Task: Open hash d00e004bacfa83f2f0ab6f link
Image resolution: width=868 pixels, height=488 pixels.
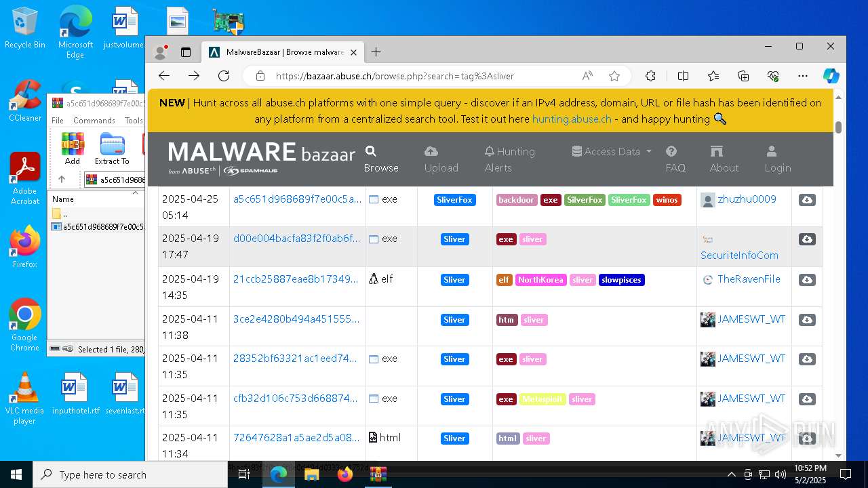Action: pyautogui.click(x=297, y=239)
